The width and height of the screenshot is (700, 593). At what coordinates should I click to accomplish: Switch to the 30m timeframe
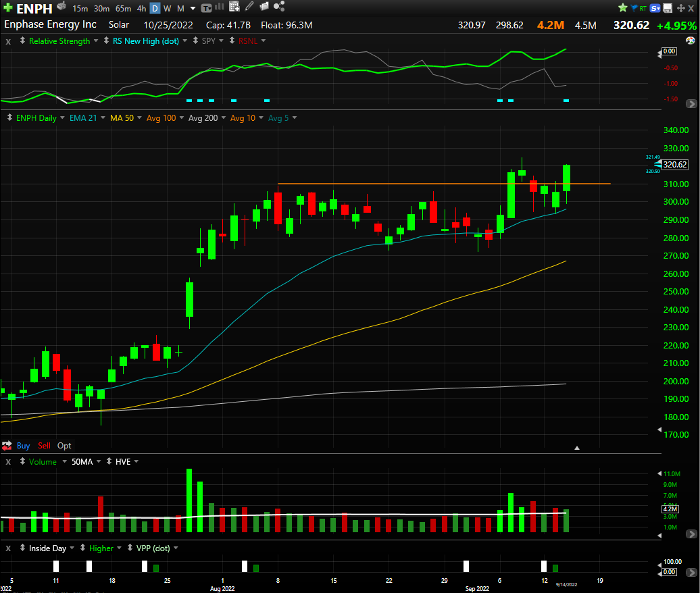101,9
